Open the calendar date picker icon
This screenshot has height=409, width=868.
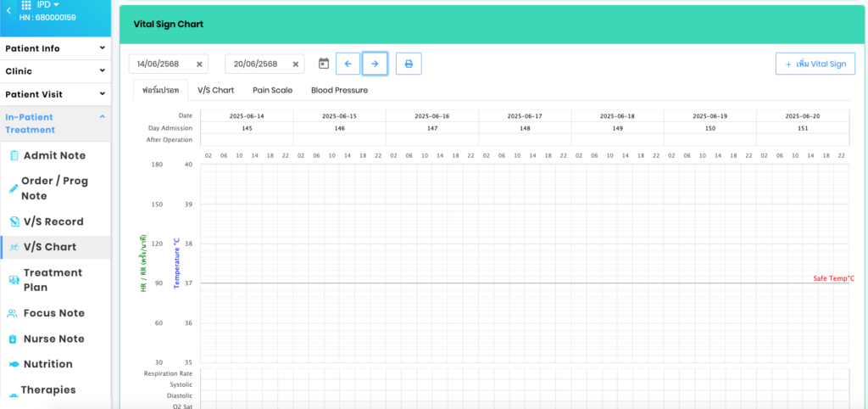coord(323,64)
